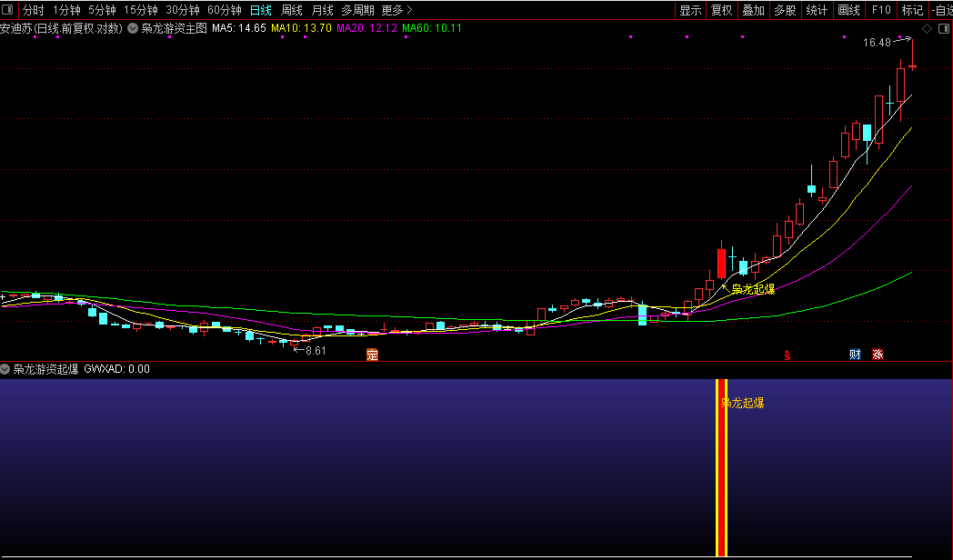Screen dimensions: 953x560
Task: Click the stock title 安迪苏(日线.前复权.对数)
Action: point(61,28)
